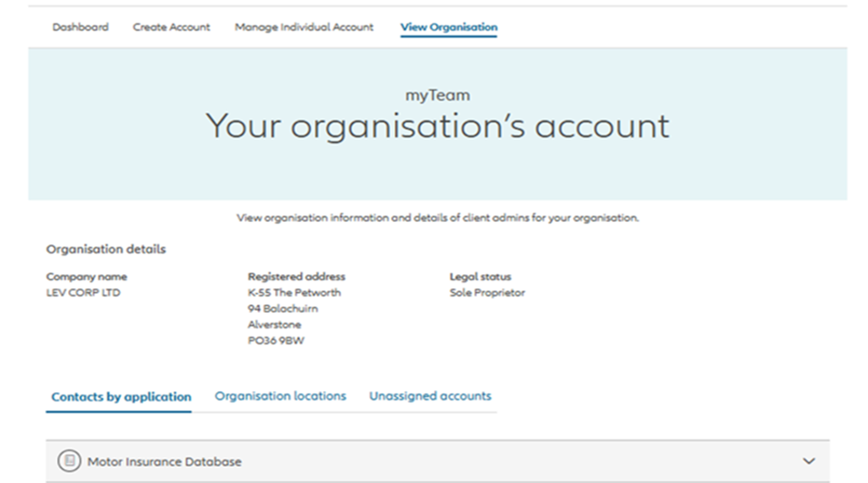Switch to Contacts by application tab
Viewport: 868px width, 483px height.
click(122, 397)
